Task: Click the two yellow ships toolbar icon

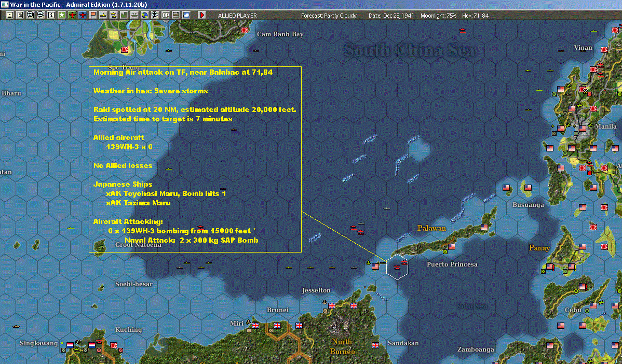Action: [x=114, y=15]
